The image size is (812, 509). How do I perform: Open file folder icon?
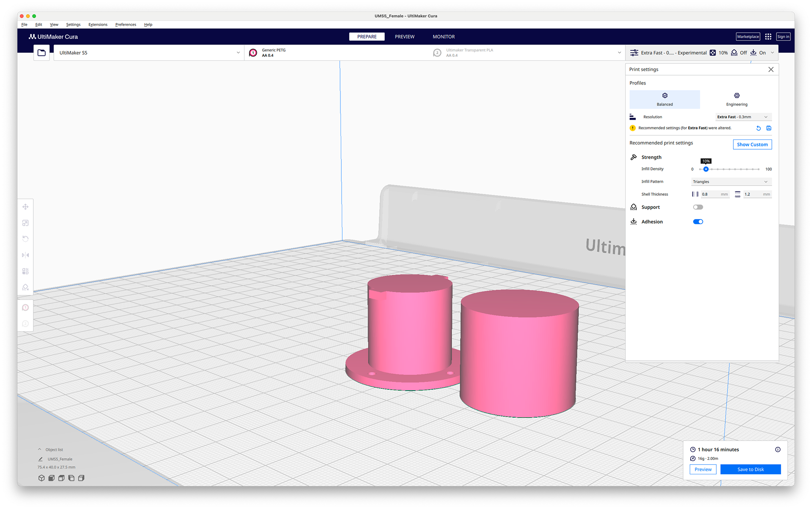41,53
